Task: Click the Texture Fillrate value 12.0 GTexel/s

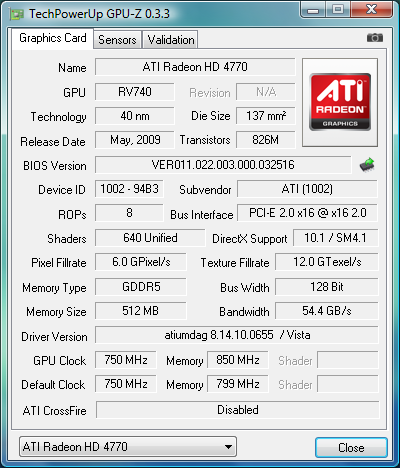Action: coord(327,262)
